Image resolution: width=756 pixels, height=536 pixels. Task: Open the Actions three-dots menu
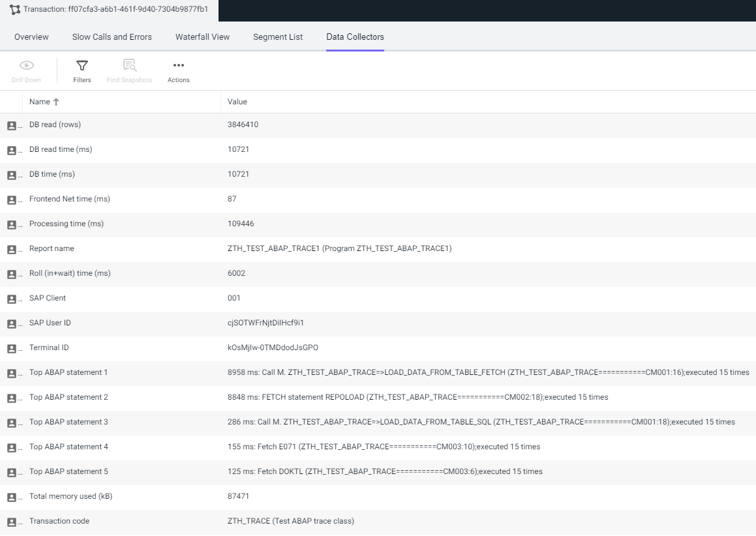click(x=178, y=65)
